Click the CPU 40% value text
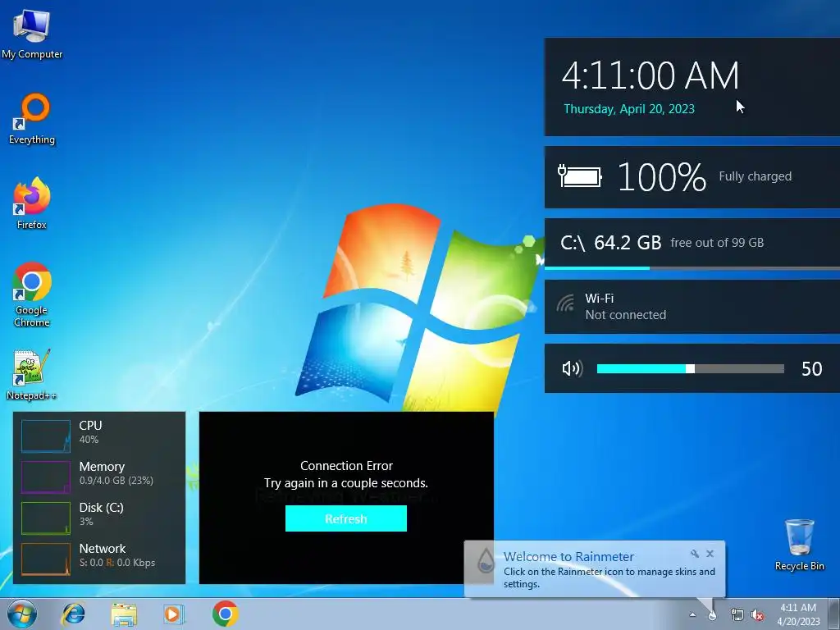The image size is (840, 630). point(89,440)
